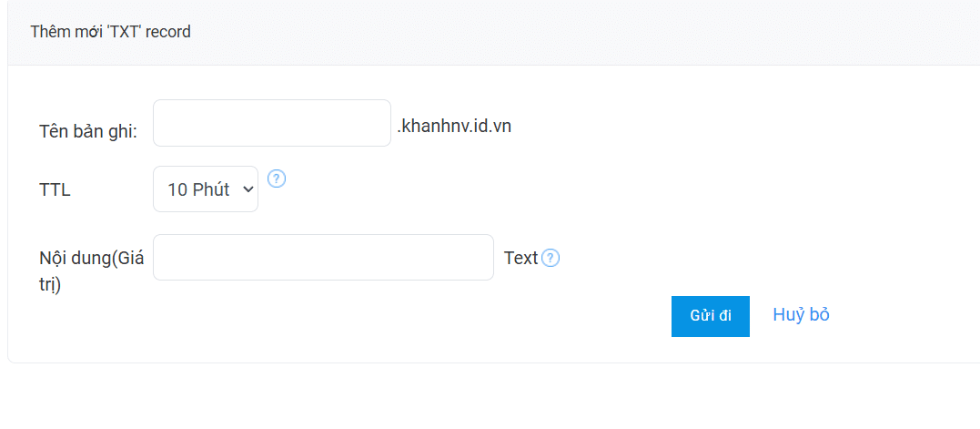Click into the 'Nội dung' value field

click(323, 258)
